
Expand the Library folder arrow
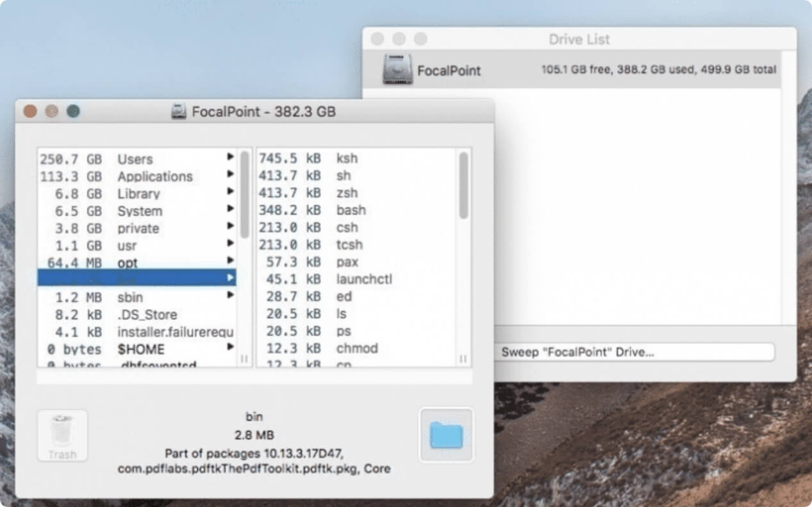click(230, 192)
